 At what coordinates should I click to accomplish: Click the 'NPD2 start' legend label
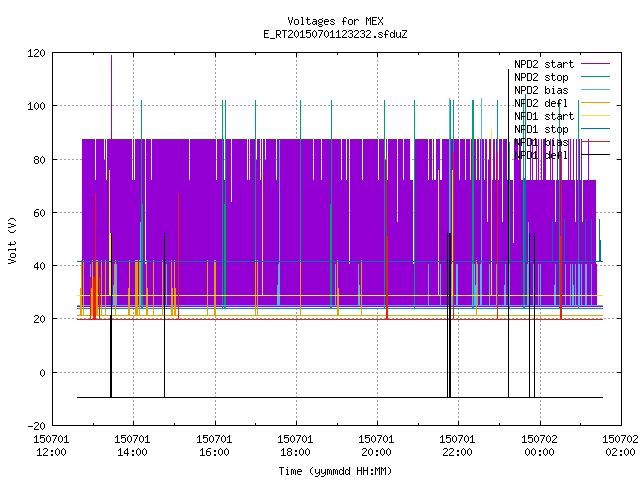[x=544, y=64]
